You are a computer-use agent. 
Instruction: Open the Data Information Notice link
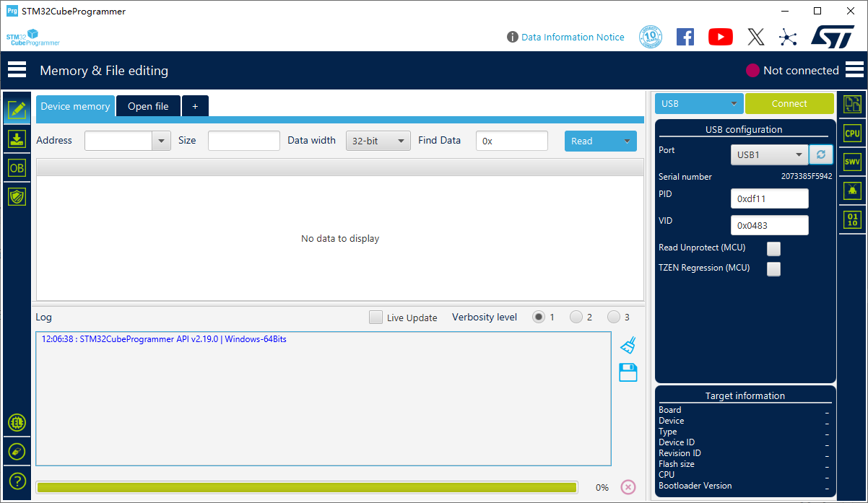[x=572, y=37]
